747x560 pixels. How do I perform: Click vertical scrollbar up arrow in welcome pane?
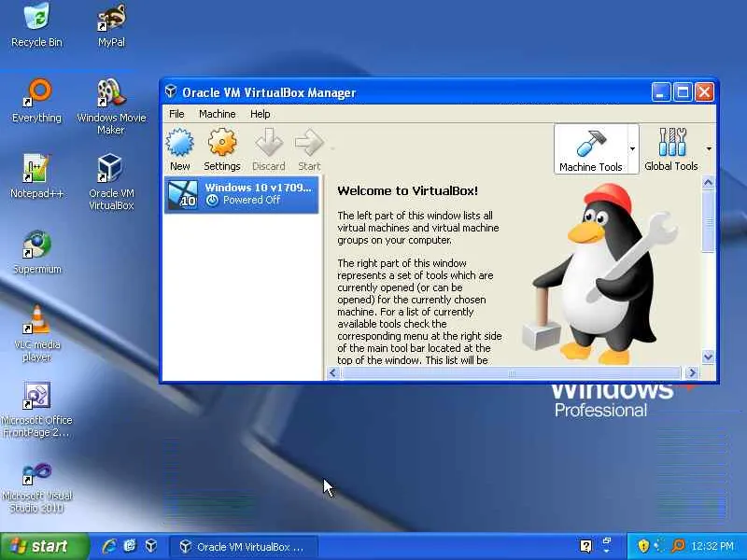pyautogui.click(x=709, y=182)
